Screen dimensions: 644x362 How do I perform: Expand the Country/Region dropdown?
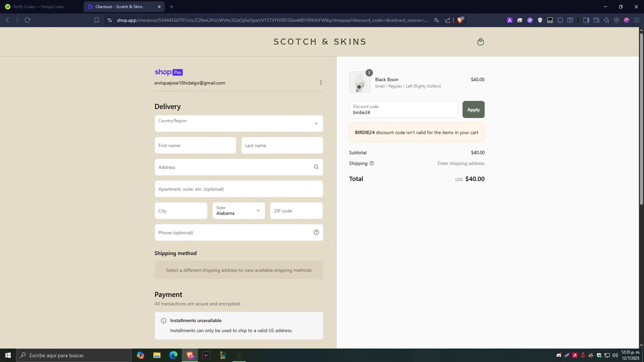tap(239, 124)
